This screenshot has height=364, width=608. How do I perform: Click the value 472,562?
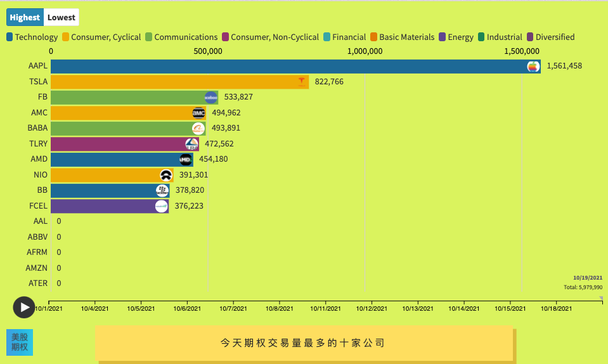(219, 144)
